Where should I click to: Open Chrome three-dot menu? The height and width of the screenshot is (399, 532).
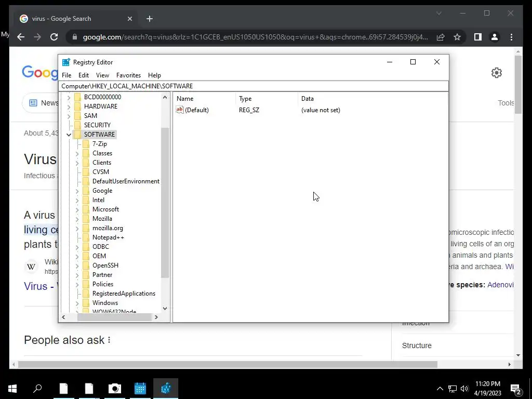click(x=511, y=37)
